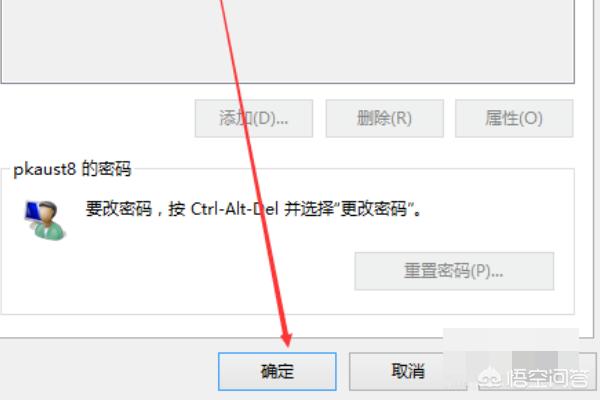Click the partially hidden button right of 取消
The width and height of the screenshot is (600, 400).
pos(537,371)
